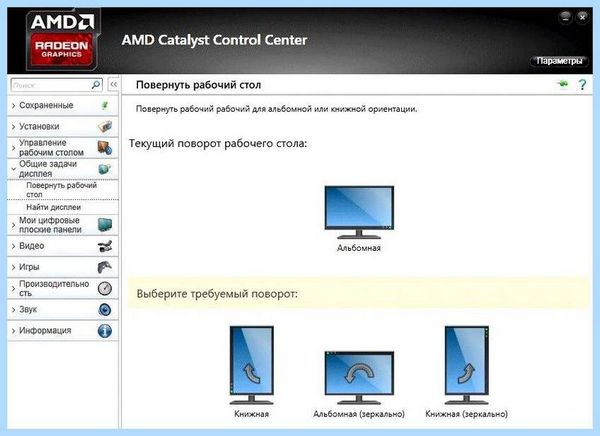Select the Книжная (зеркально) rotation monitor
This screenshot has height=436, width=600.
[x=466, y=365]
